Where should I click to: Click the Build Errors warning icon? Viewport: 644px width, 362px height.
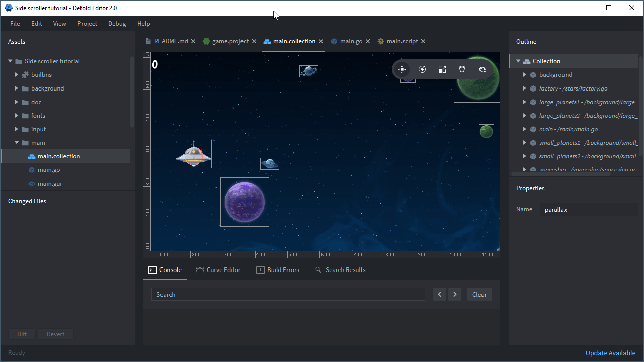tap(261, 270)
